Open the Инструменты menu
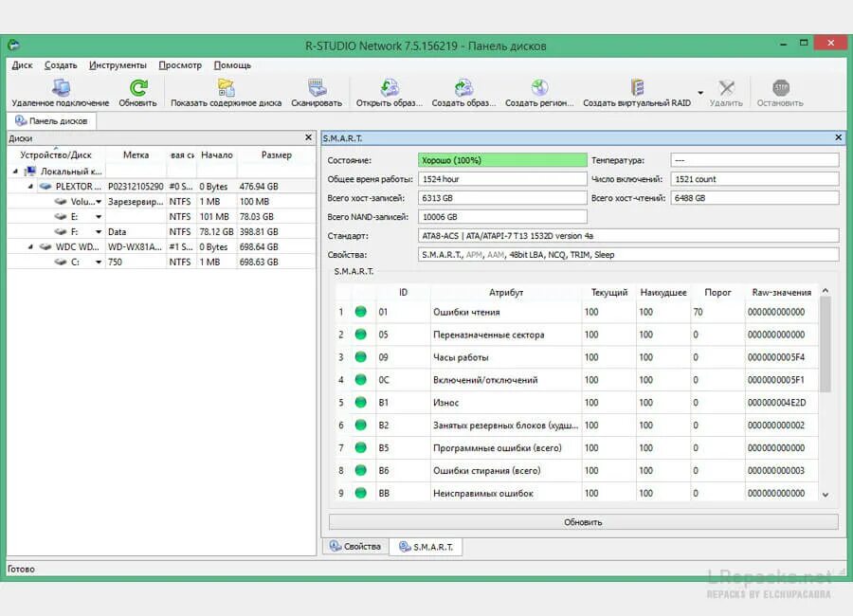 coord(118,64)
